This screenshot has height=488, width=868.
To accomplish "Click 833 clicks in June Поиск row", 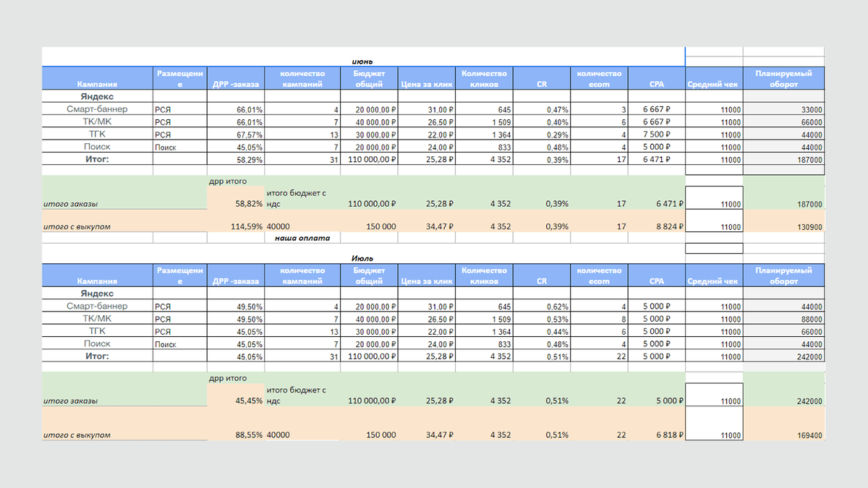I will 484,147.
